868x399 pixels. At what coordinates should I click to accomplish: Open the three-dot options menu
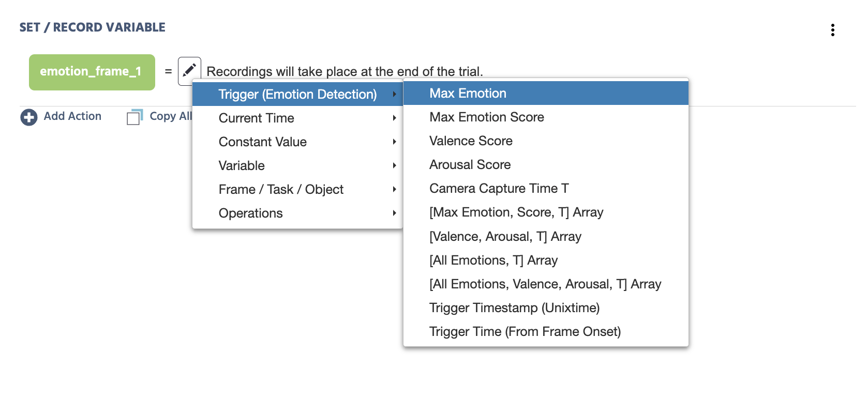coord(832,30)
